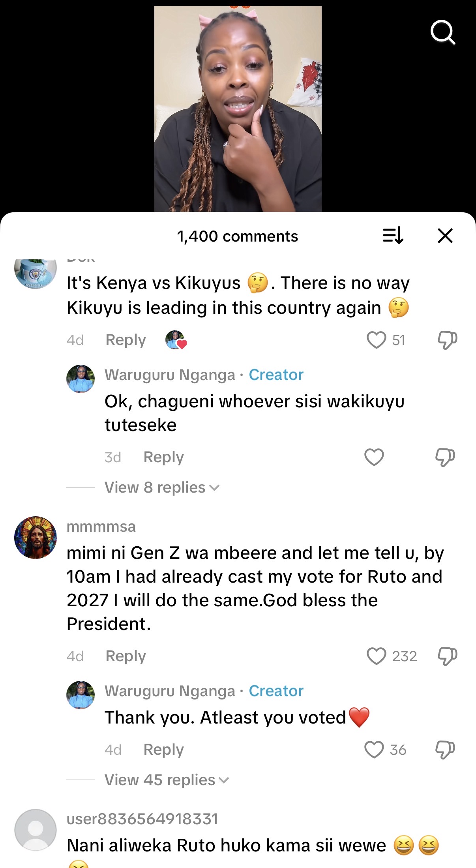This screenshot has height=868, width=476.
Task: Dislike creator's 'chagueni whoever' reply
Action: point(445,457)
